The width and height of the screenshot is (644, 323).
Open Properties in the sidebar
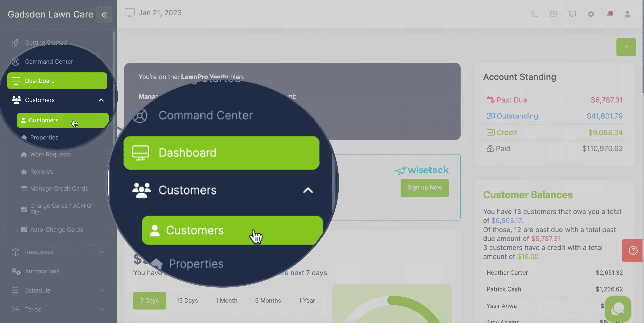tap(44, 137)
